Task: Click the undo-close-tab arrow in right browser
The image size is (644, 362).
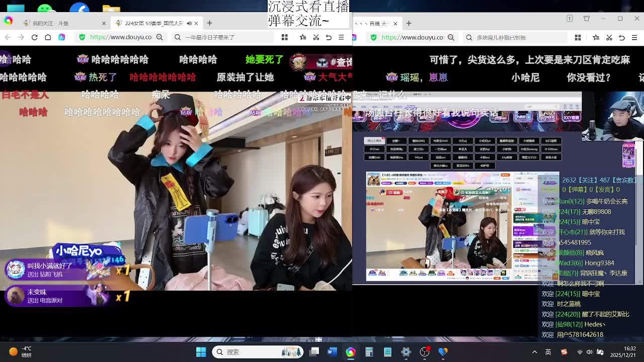Action: coord(622,37)
